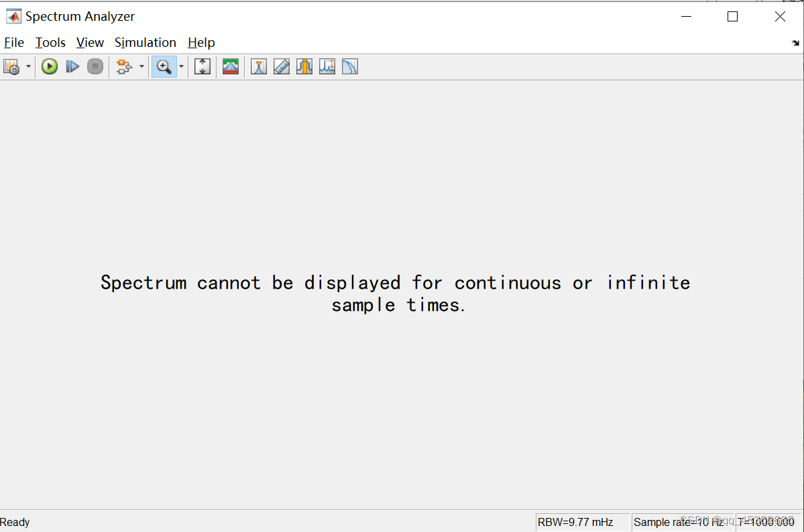Close the Spectrum Analyzer window

(780, 16)
